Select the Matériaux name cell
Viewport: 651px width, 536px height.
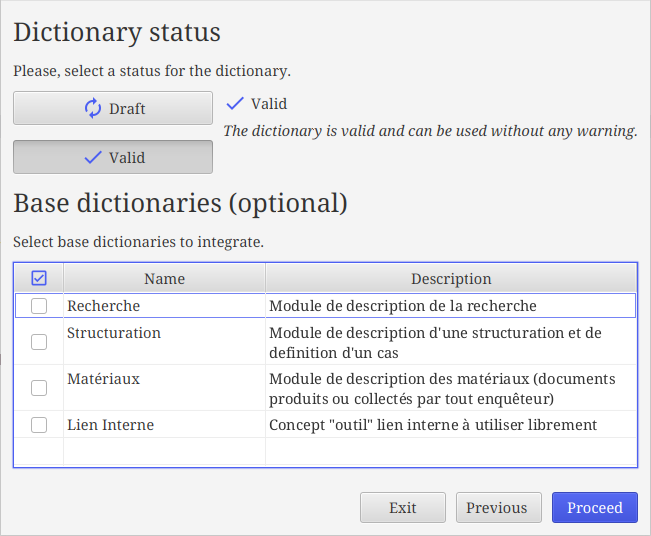[x=164, y=388]
